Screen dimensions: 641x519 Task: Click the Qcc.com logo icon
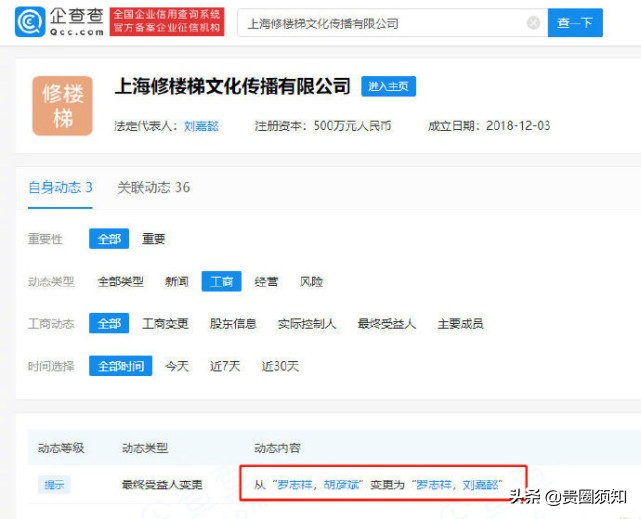30,22
